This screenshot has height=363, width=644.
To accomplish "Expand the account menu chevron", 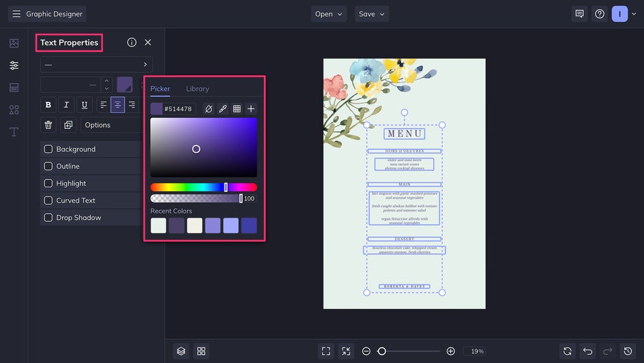I will pyautogui.click(x=634, y=14).
